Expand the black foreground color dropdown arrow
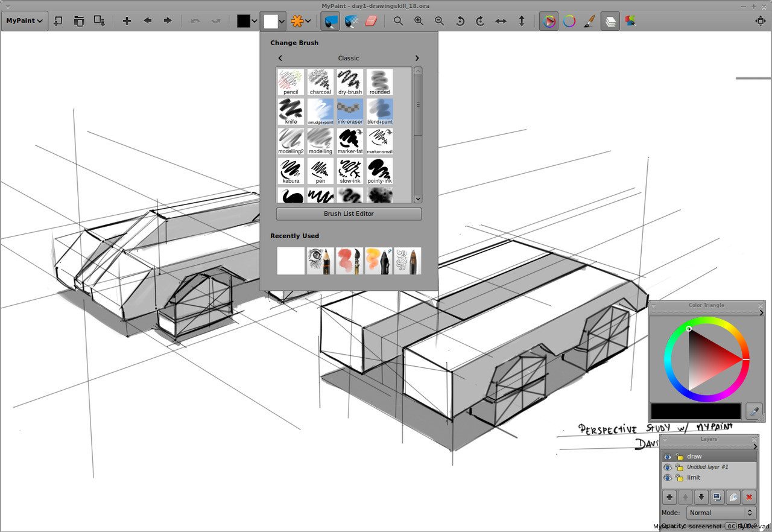The image size is (772, 532). (x=255, y=21)
